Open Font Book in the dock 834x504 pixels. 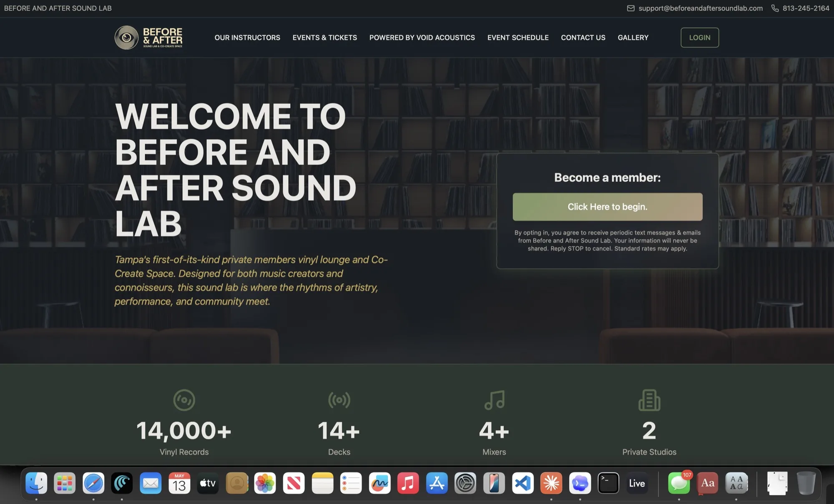(x=736, y=483)
